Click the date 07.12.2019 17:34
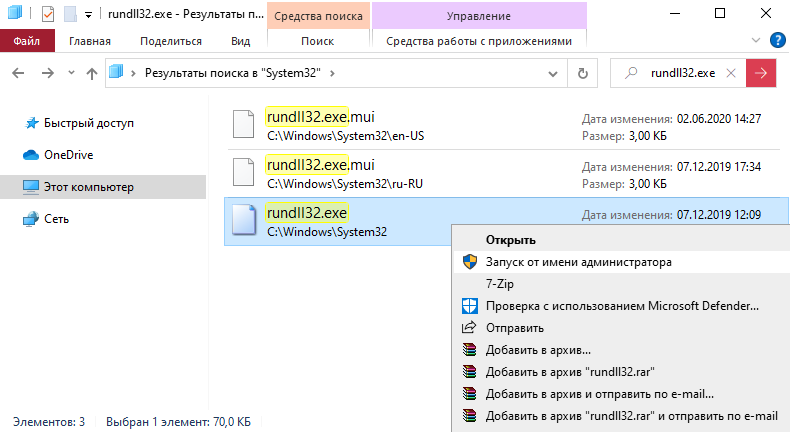 (719, 167)
